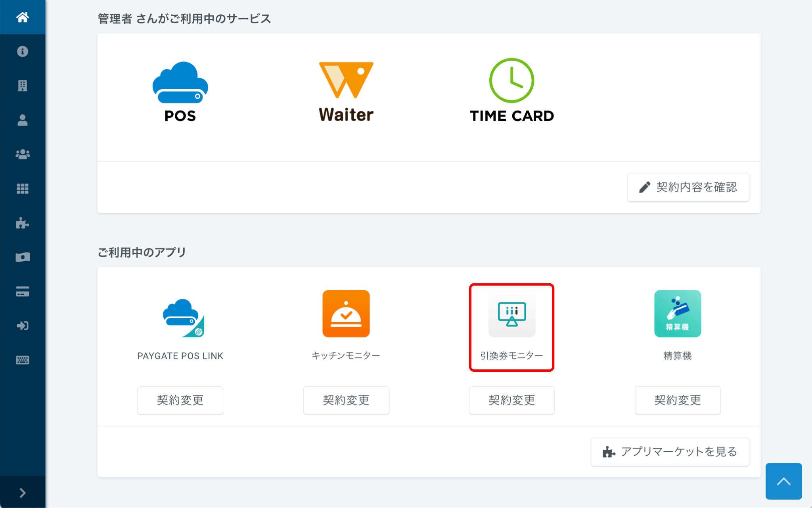The height and width of the screenshot is (508, 812).
Task: Select the 精算機 label text
Action: point(678,356)
